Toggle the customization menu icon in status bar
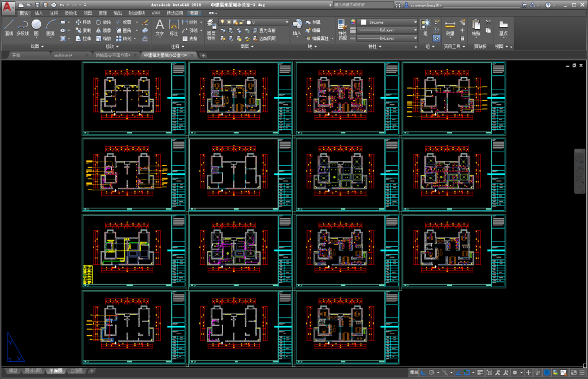 tap(581, 372)
